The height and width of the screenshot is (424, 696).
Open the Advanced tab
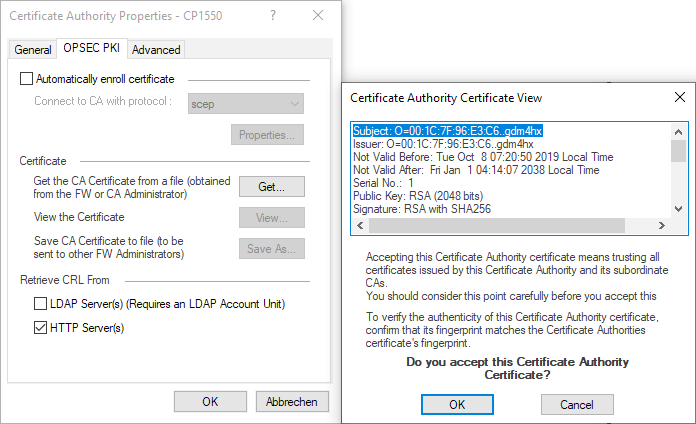(156, 50)
